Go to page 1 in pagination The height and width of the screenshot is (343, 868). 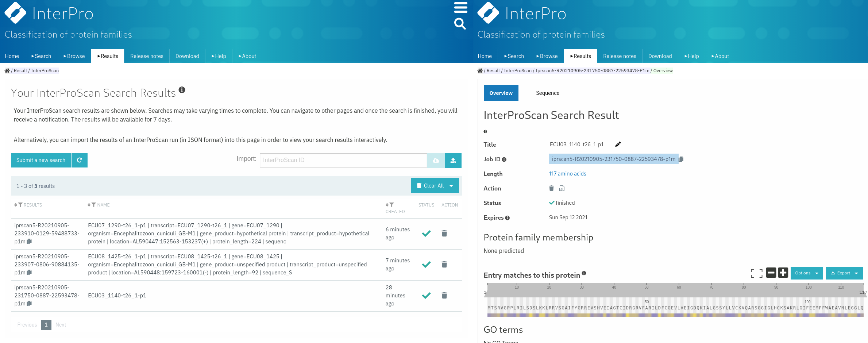[46, 325]
